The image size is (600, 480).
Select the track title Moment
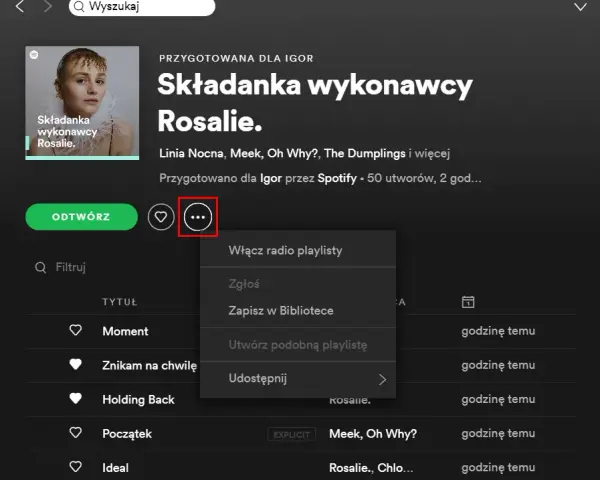click(x=125, y=331)
